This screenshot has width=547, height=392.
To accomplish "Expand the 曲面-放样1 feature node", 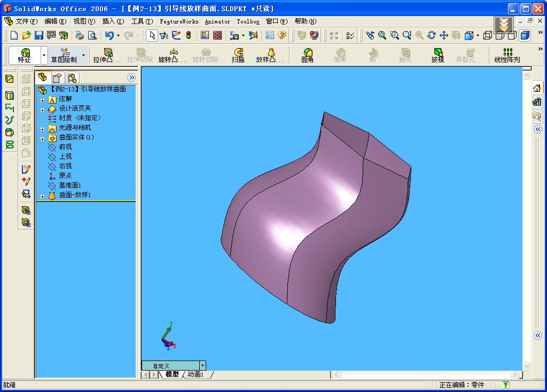I will tap(43, 197).
